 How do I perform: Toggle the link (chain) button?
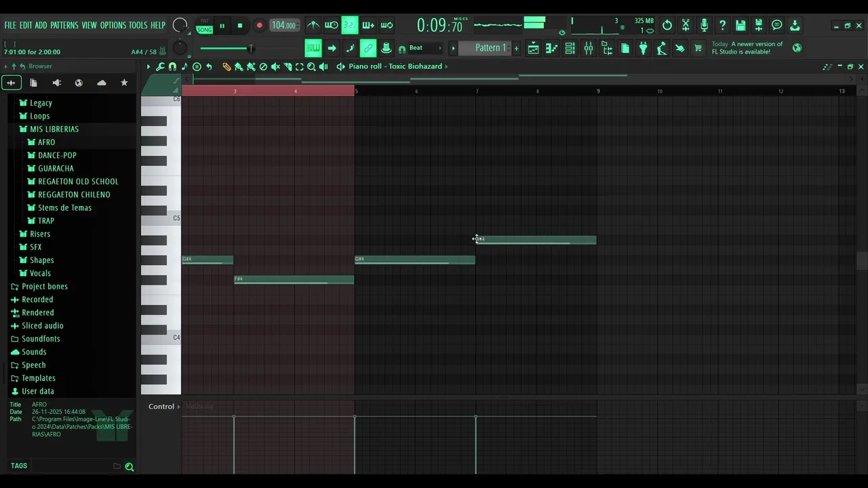click(x=368, y=48)
